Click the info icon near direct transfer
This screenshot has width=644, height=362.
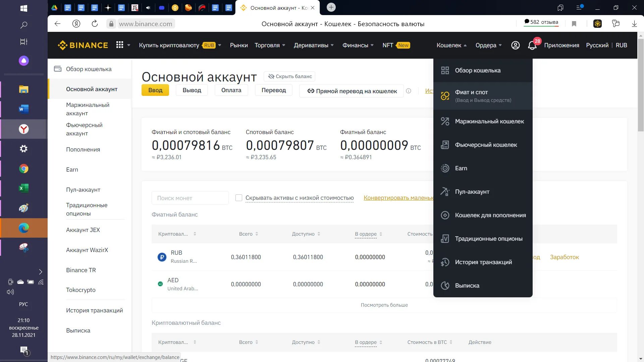[409, 91]
